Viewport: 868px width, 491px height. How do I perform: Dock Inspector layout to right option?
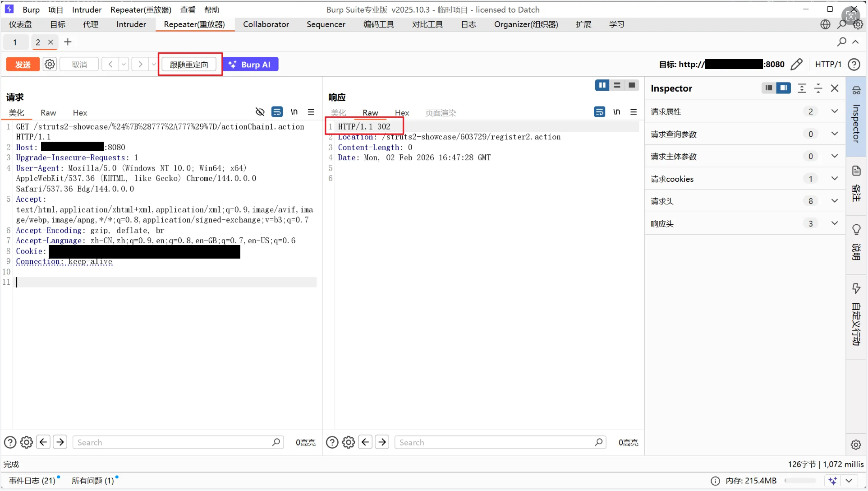click(x=783, y=88)
